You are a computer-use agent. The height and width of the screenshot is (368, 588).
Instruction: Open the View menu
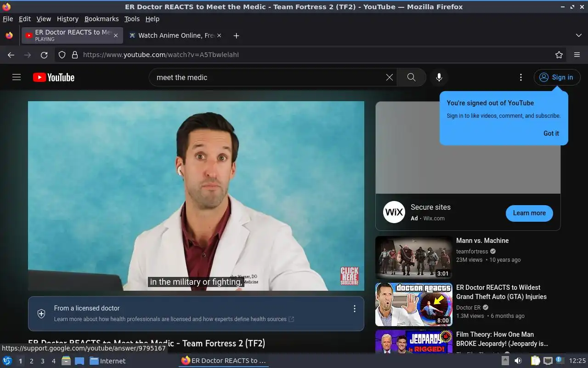tap(44, 19)
